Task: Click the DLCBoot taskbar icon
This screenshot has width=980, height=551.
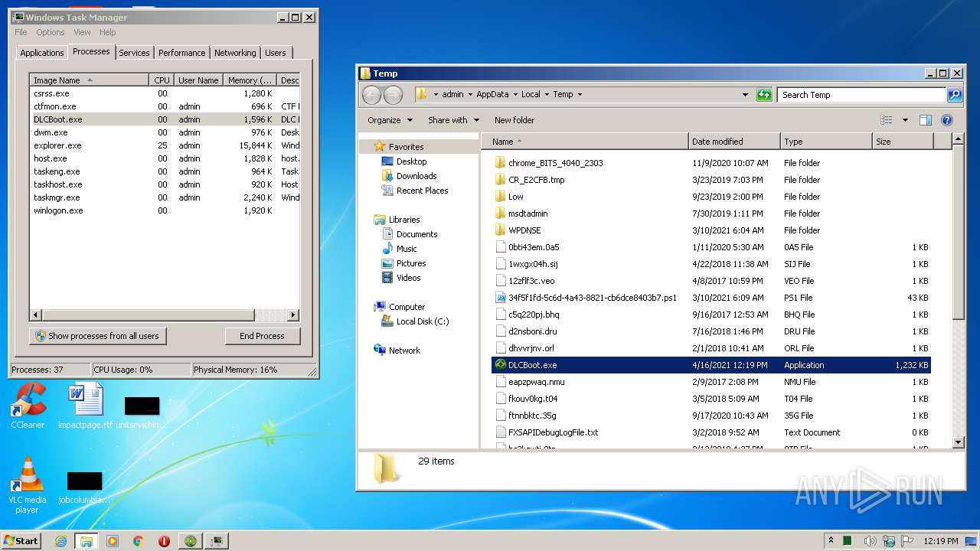Action: pyautogui.click(x=191, y=541)
